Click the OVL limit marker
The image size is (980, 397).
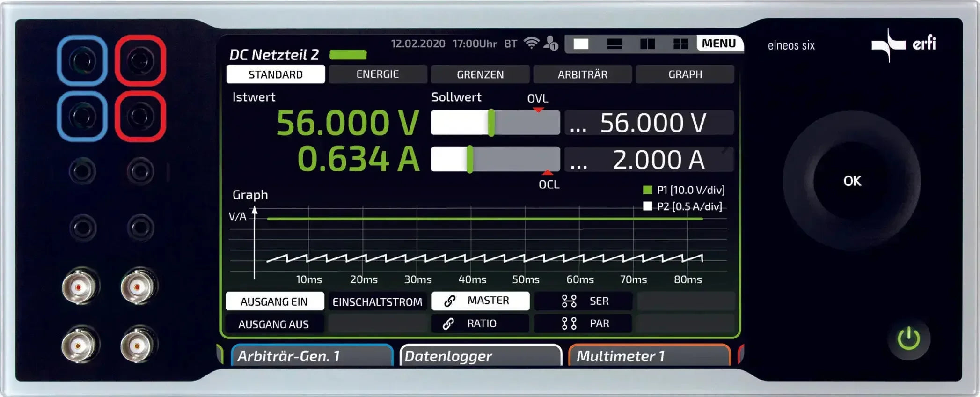click(538, 102)
